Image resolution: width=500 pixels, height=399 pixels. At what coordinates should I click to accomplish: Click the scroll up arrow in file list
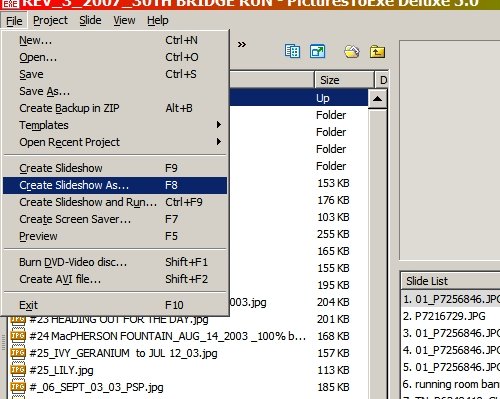pyautogui.click(x=377, y=99)
